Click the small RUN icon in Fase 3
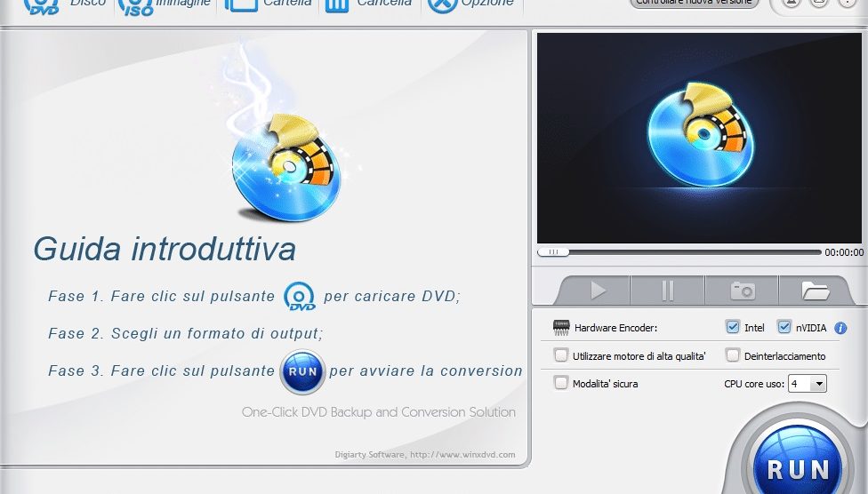This screenshot has width=868, height=494. click(302, 371)
